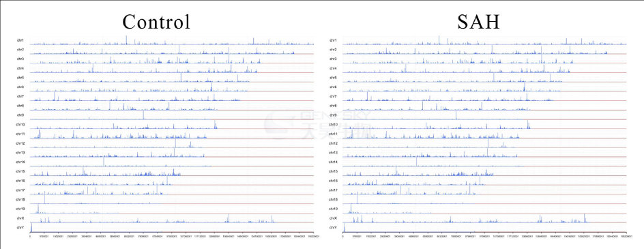The width and height of the screenshot is (644, 249).
Task: Pick chr15 label in SAH panel
Action: [334, 171]
